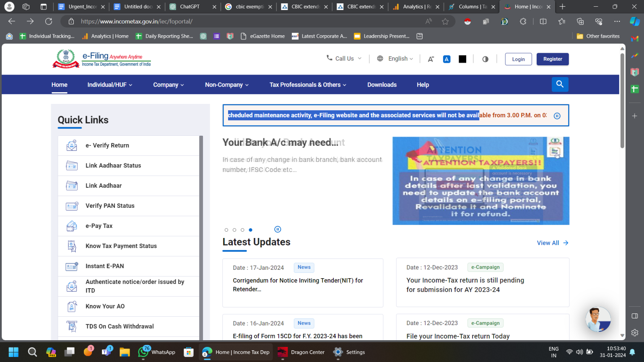Select the black color theme swatch
Viewport: 644px width, 362px height.
(462, 59)
